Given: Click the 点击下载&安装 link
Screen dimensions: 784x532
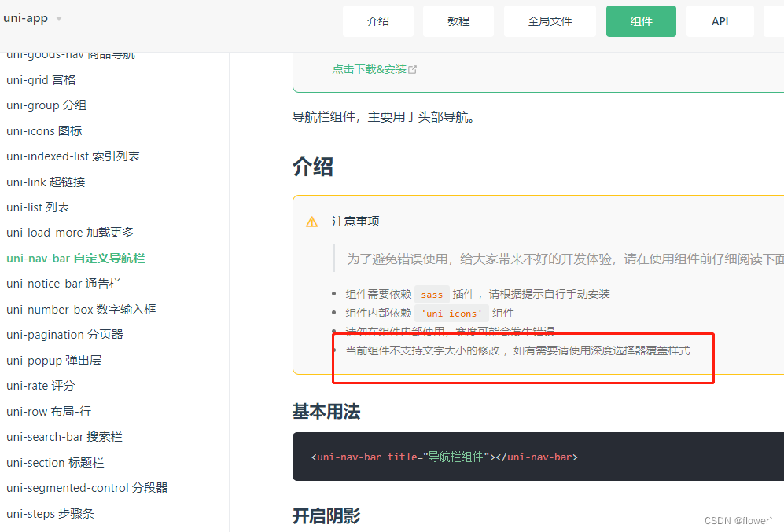Looking at the screenshot, I should point(370,69).
